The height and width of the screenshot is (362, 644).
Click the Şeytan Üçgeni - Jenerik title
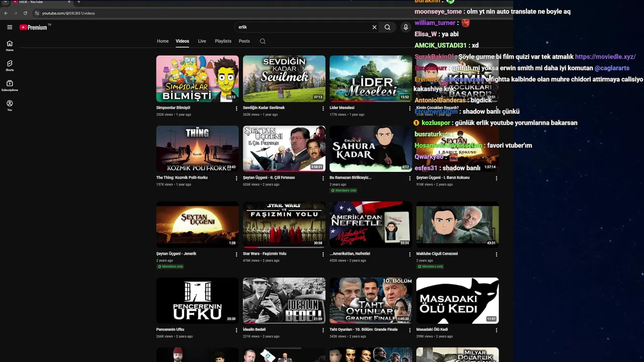click(x=176, y=254)
